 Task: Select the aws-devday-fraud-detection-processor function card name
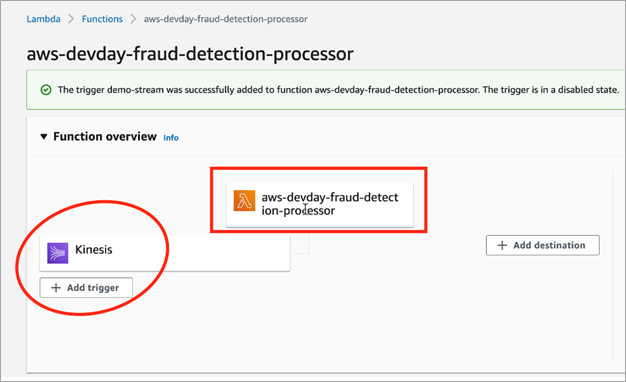pos(330,204)
